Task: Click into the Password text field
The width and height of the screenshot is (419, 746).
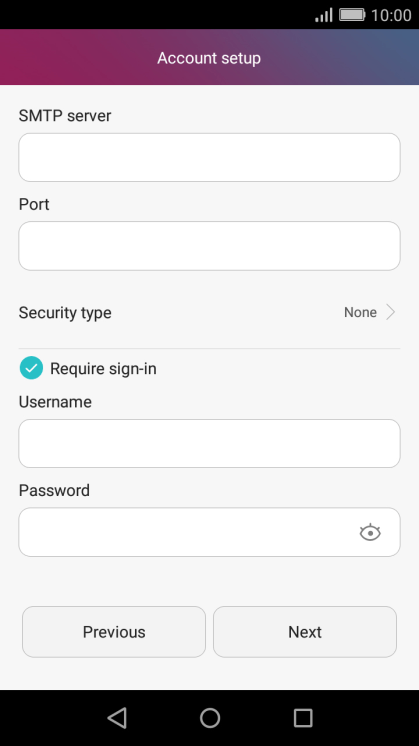Action: tap(209, 532)
